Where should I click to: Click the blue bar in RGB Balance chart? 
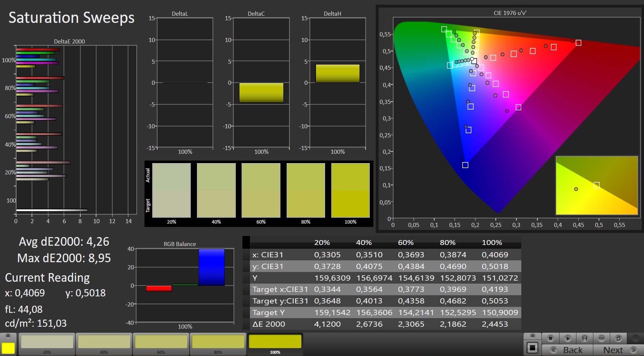click(212, 267)
